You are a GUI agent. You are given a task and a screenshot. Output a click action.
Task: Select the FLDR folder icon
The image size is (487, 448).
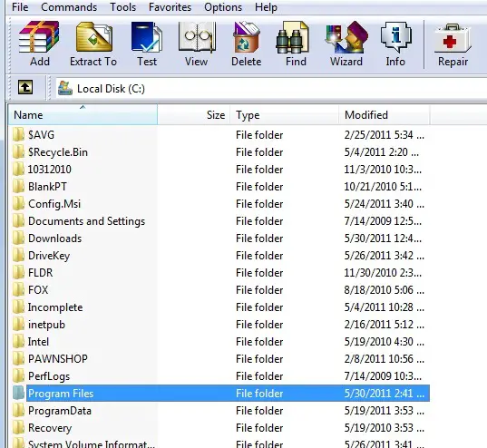19,272
